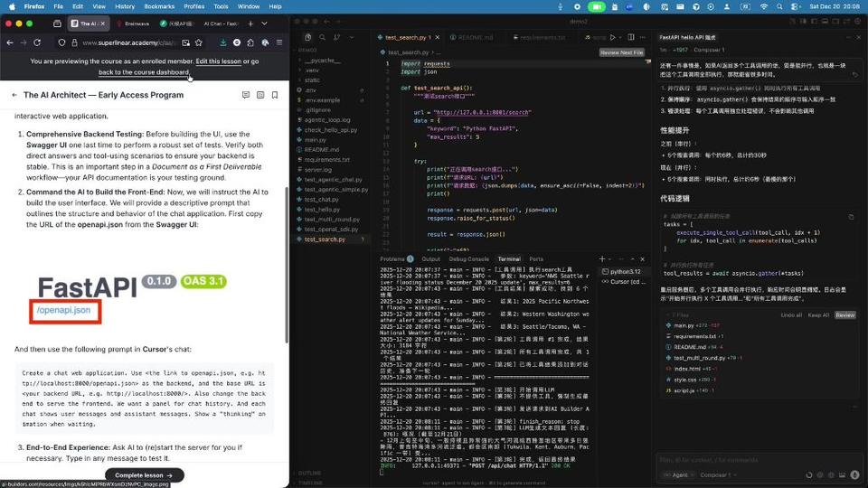
Task: Click the Review button in the chat
Action: click(x=844, y=314)
